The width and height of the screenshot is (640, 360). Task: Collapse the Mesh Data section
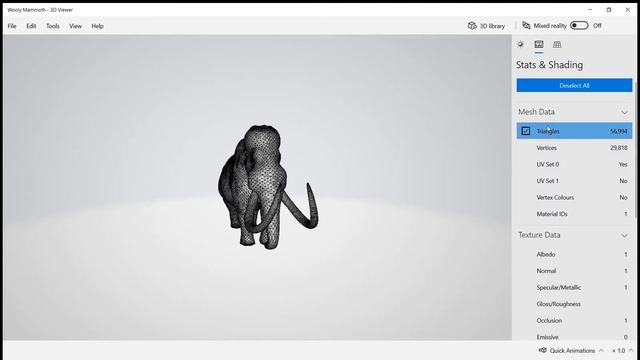pyautogui.click(x=624, y=112)
